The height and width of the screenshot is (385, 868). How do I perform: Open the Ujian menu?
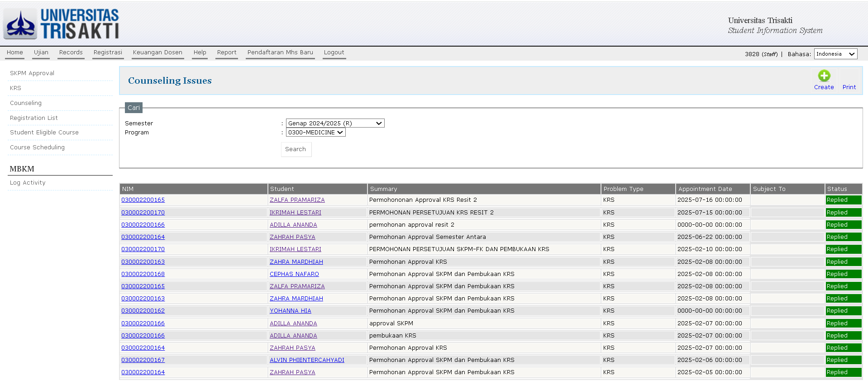(41, 52)
